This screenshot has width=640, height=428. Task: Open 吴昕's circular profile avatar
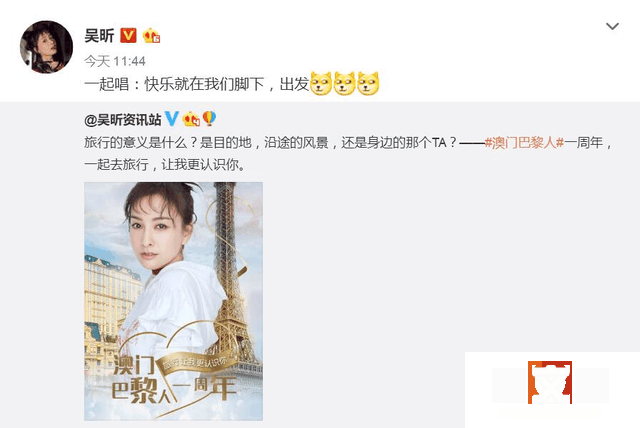click(47, 47)
